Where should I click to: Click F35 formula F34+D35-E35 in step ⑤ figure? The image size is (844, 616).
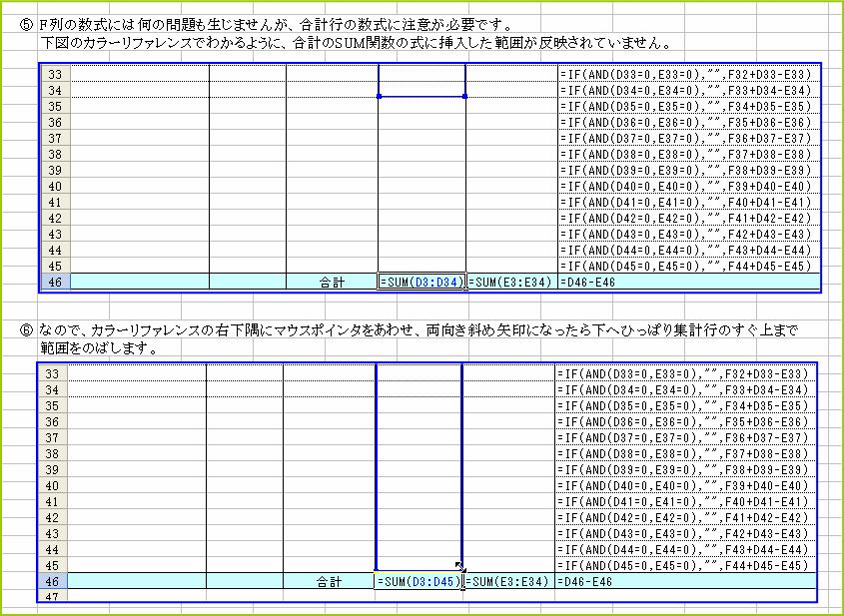[x=689, y=106]
